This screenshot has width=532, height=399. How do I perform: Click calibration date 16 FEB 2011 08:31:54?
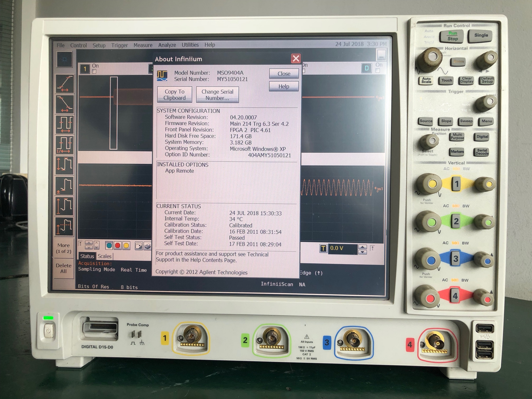[255, 232]
